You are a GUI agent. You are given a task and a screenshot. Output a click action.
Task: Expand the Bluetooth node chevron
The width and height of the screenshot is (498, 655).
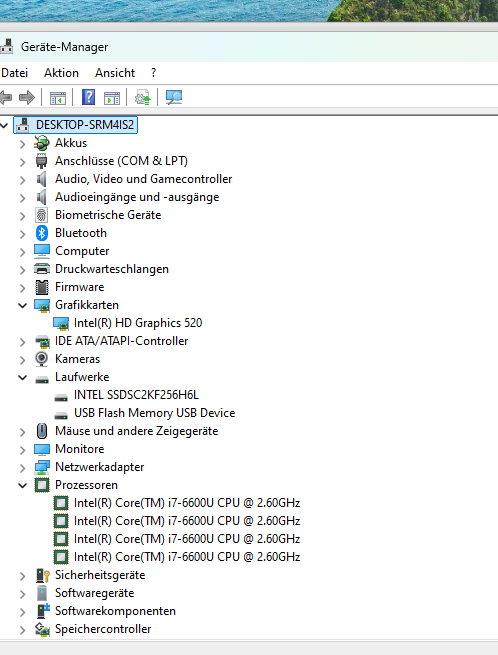point(23,234)
